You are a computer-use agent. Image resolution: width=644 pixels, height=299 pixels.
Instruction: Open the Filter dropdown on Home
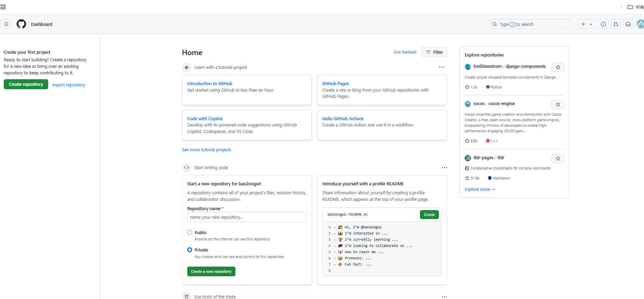434,52
